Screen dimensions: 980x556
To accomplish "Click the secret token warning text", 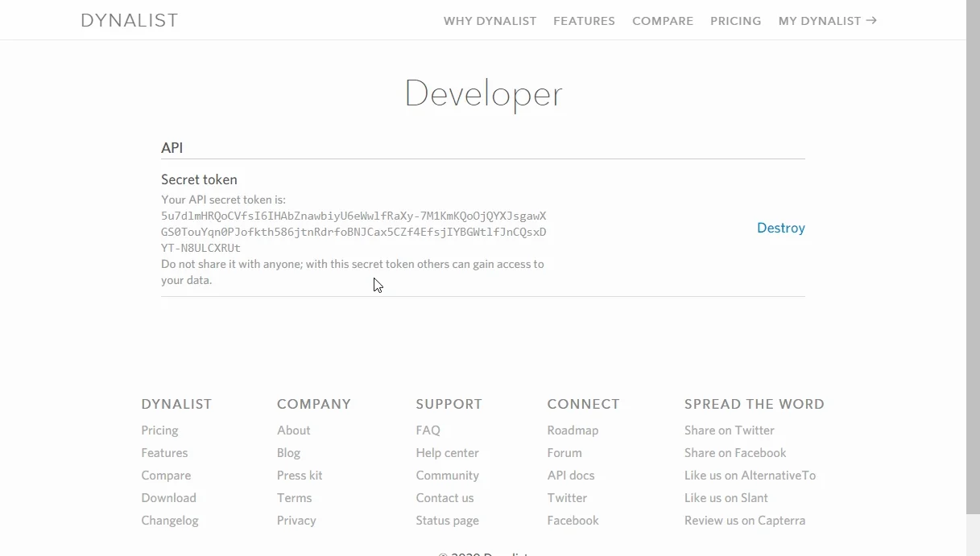I will [353, 272].
